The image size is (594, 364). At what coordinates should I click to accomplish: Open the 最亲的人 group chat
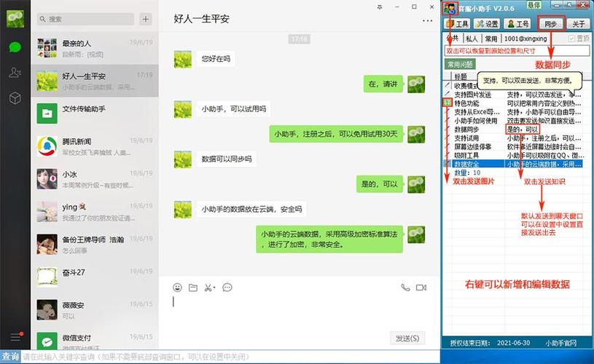pos(95,48)
